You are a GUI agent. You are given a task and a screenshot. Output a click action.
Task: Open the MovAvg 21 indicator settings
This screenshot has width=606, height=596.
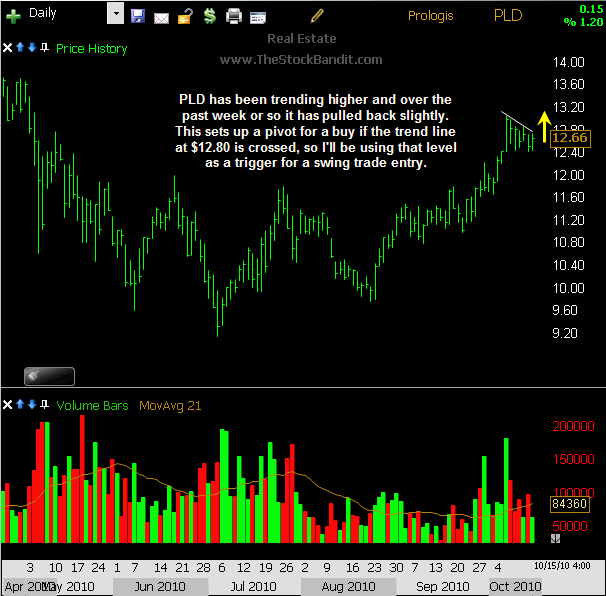point(172,405)
